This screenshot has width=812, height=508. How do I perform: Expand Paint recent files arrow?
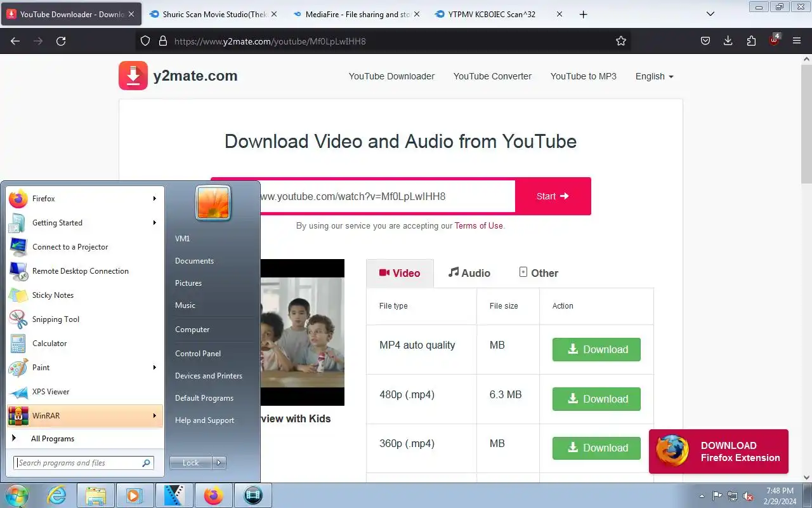pyautogui.click(x=154, y=368)
